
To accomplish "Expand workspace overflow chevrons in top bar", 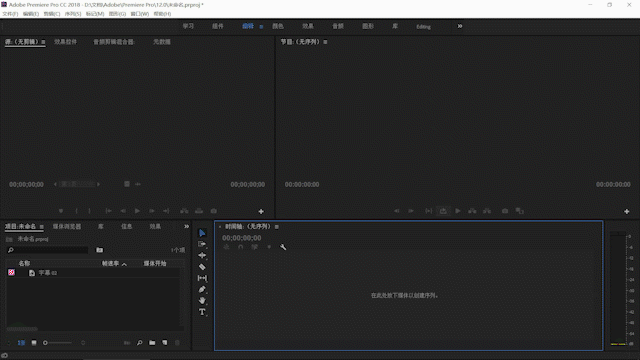I will (x=460, y=26).
